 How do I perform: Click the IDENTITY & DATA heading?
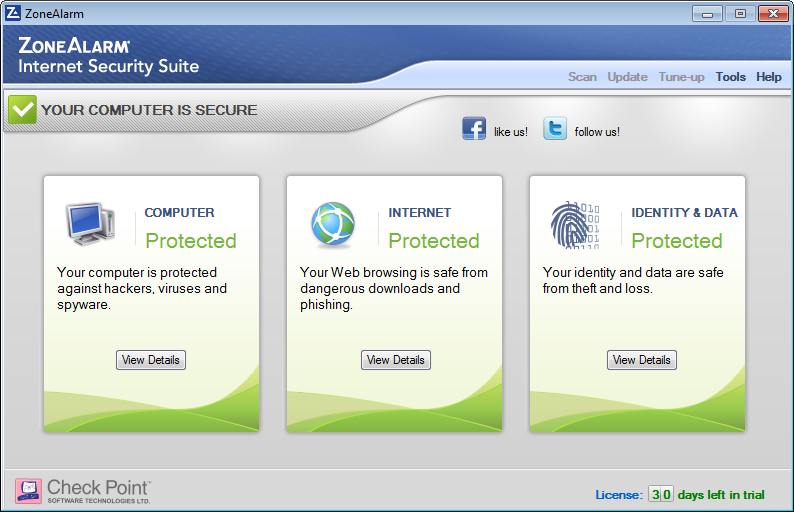click(x=684, y=213)
